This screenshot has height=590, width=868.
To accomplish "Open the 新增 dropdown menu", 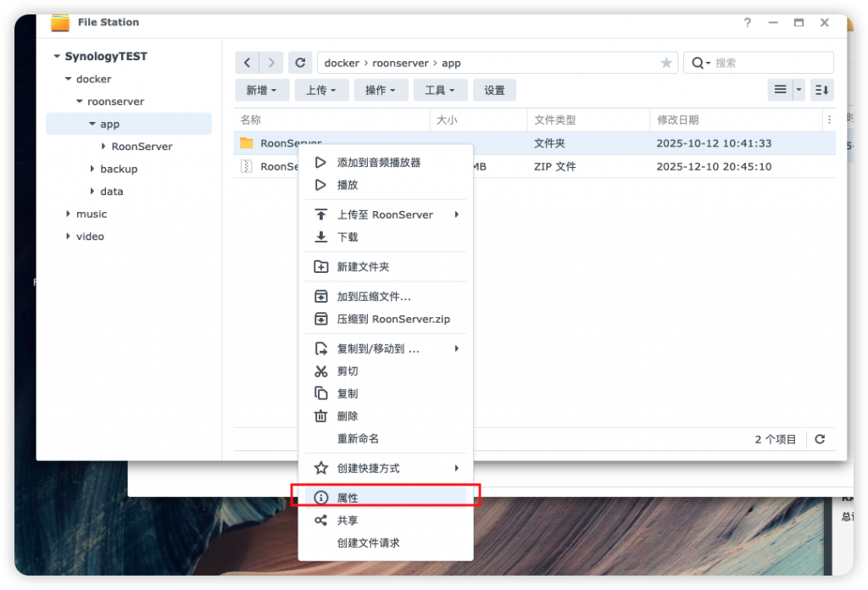I will 262,90.
